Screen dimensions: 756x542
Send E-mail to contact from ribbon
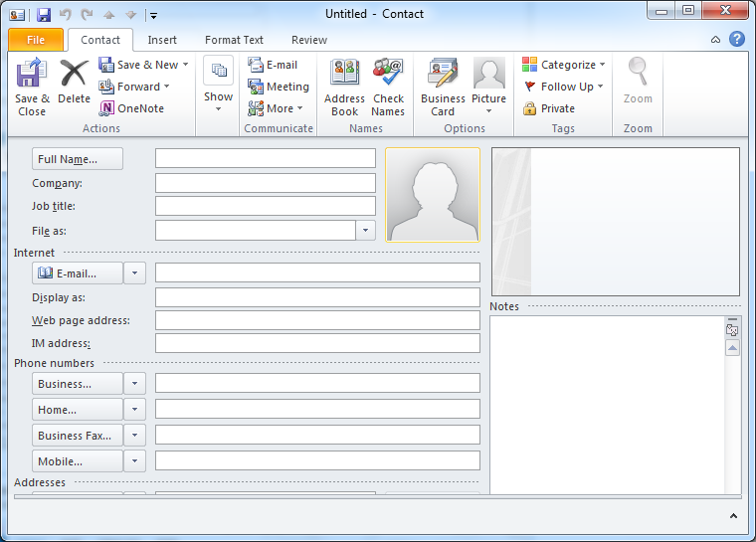[x=273, y=65]
